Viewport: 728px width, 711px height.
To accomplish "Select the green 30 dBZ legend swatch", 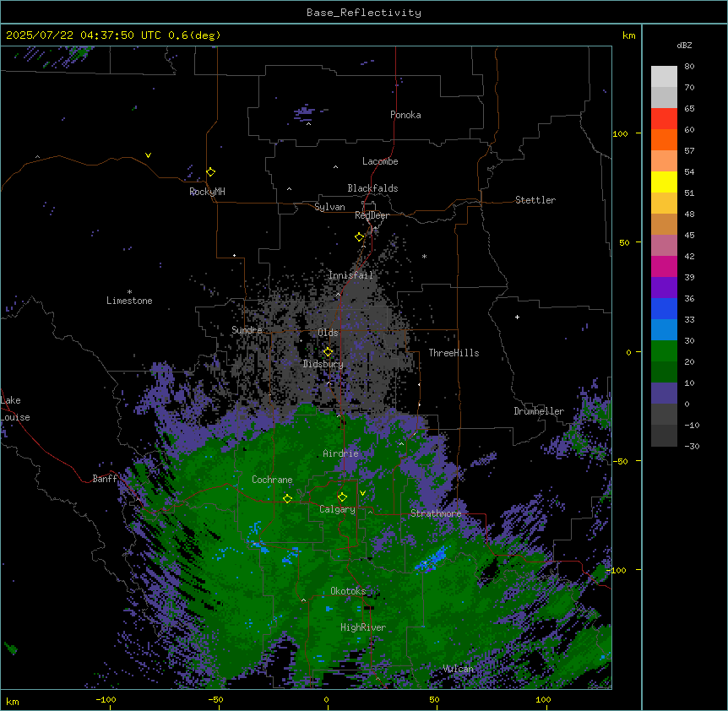I will click(664, 351).
